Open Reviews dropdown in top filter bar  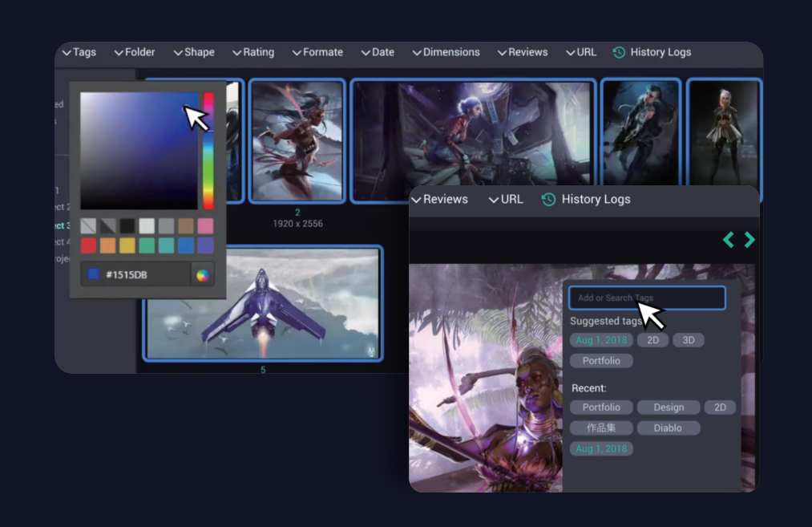[x=523, y=52]
